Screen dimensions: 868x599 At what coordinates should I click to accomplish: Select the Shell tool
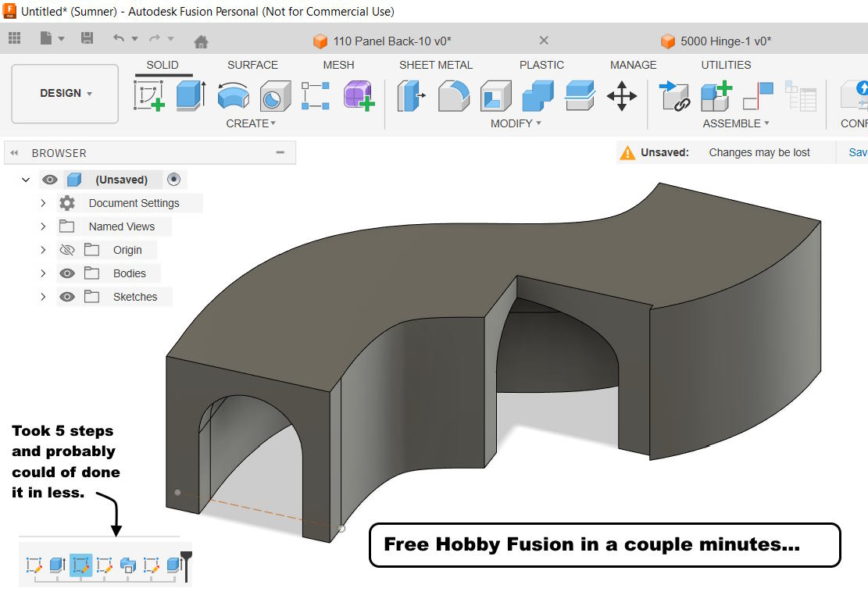point(495,96)
